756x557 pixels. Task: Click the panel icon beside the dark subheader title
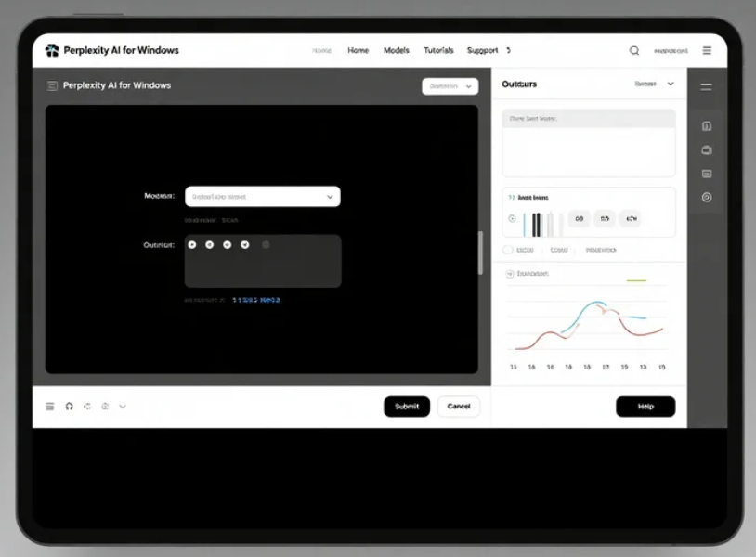point(52,85)
